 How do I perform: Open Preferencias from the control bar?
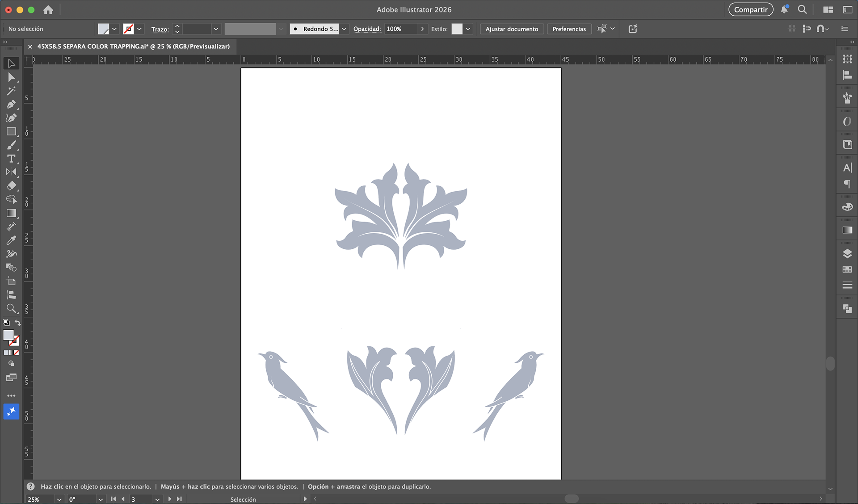[569, 29]
